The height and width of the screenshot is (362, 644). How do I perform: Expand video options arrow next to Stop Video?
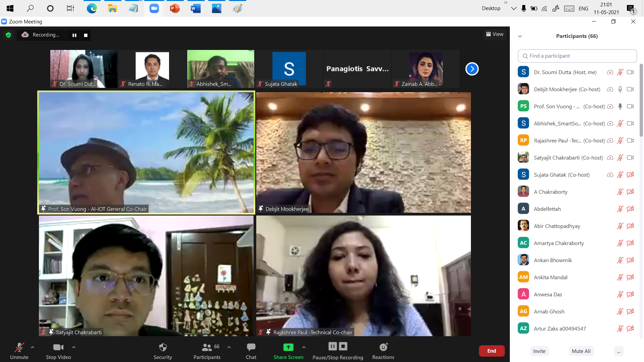[x=74, y=347]
